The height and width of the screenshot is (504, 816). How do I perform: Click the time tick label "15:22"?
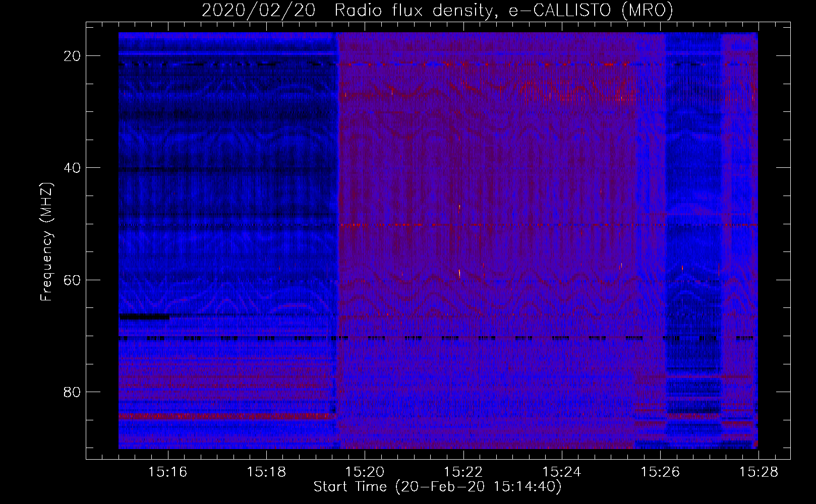pyautogui.click(x=463, y=472)
